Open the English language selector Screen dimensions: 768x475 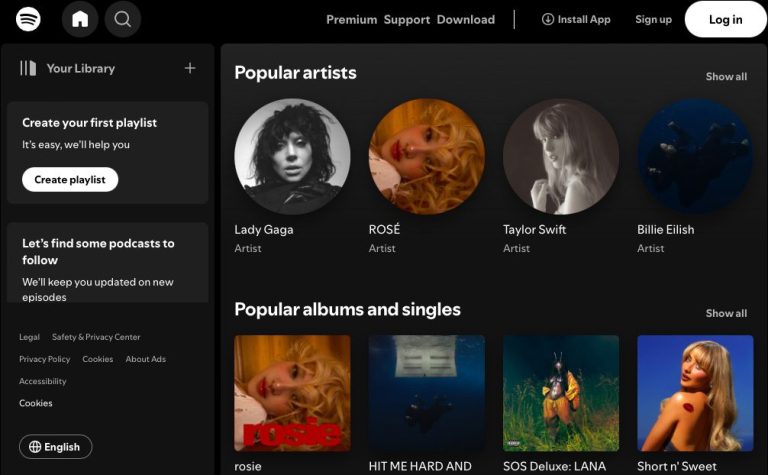pos(55,447)
